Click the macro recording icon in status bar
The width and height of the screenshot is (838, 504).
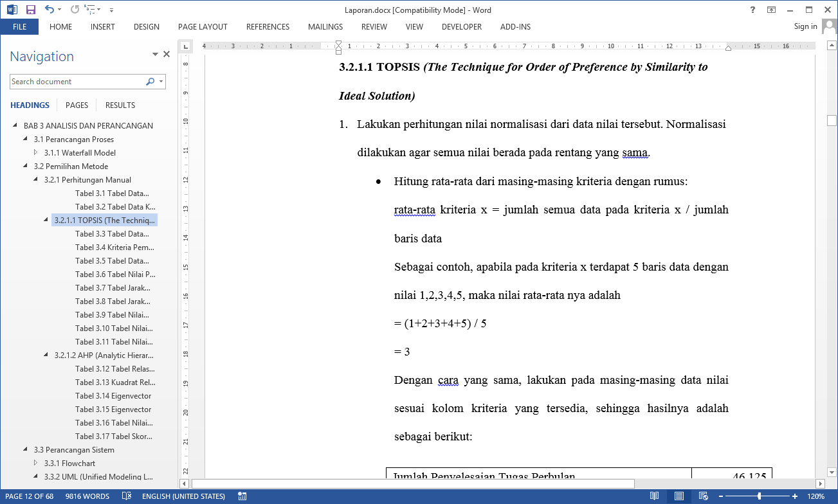point(242,496)
